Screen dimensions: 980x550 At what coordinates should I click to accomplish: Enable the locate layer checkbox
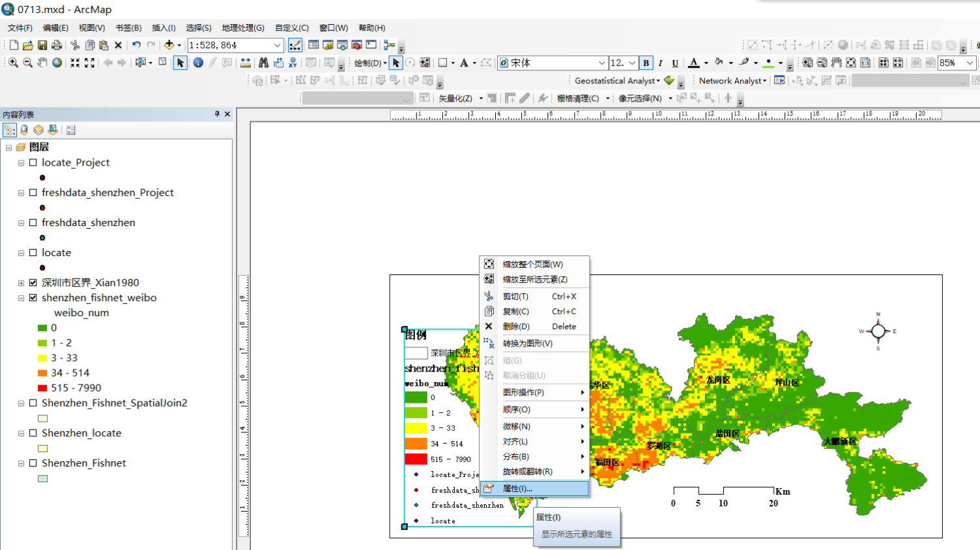click(33, 252)
